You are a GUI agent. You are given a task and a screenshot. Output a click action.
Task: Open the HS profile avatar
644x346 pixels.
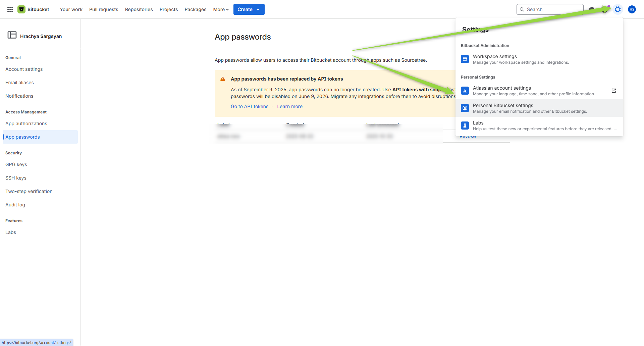pyautogui.click(x=632, y=9)
